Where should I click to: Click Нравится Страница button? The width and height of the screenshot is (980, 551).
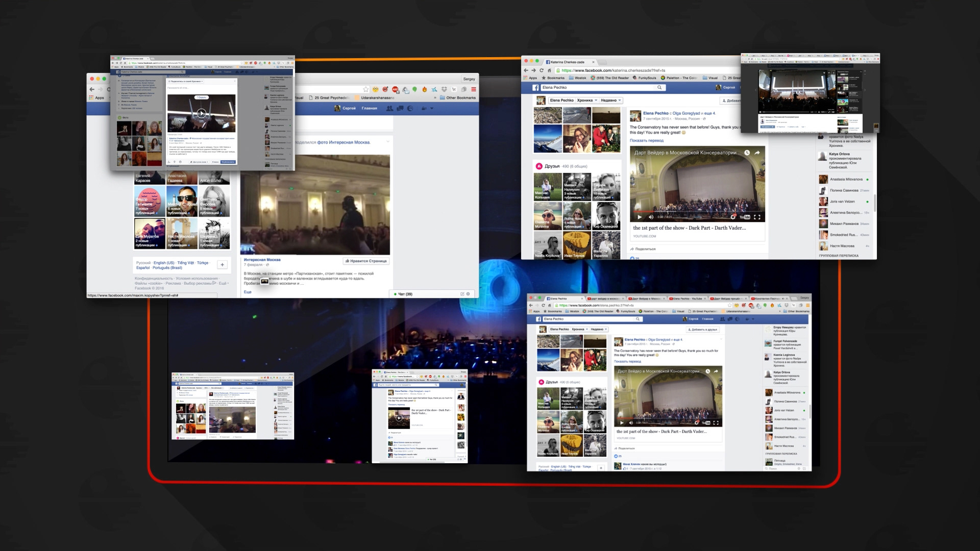(366, 261)
